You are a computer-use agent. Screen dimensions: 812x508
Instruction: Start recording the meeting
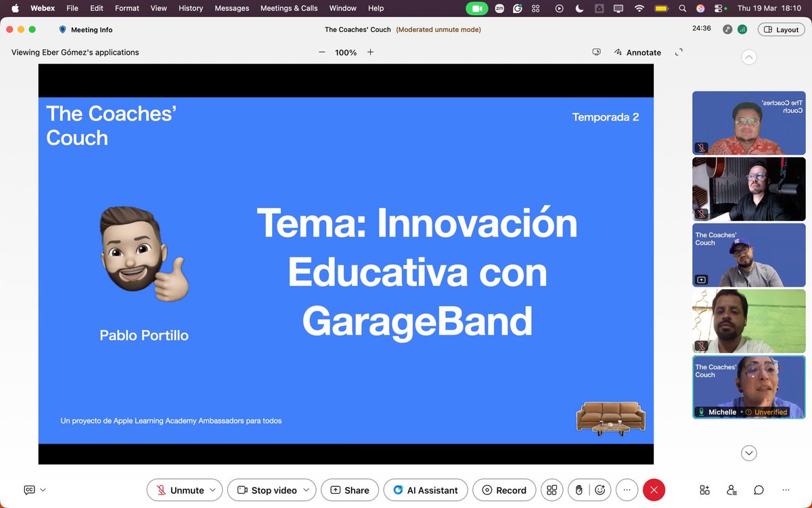click(504, 490)
